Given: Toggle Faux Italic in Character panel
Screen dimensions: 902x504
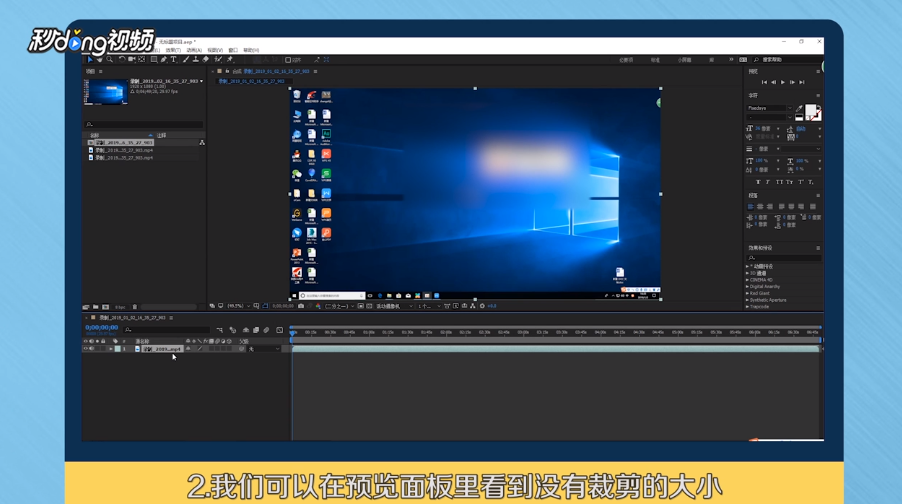Looking at the screenshot, I should (768, 182).
